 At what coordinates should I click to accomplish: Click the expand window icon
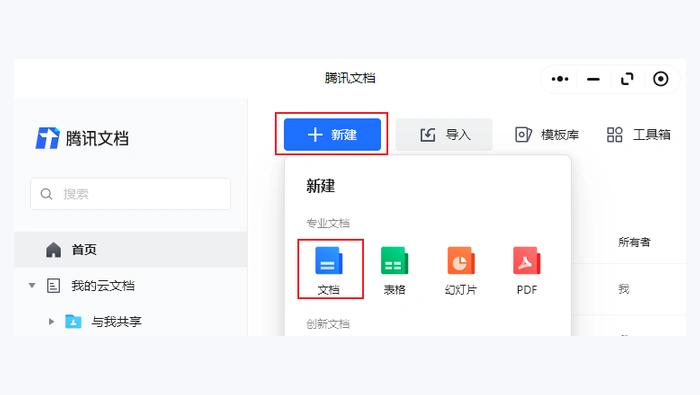click(x=627, y=79)
